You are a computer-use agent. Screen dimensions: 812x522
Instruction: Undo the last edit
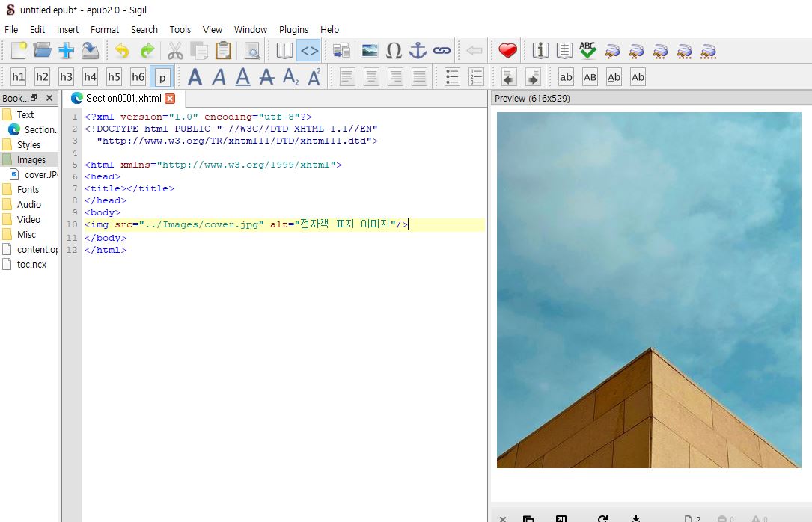pyautogui.click(x=122, y=51)
